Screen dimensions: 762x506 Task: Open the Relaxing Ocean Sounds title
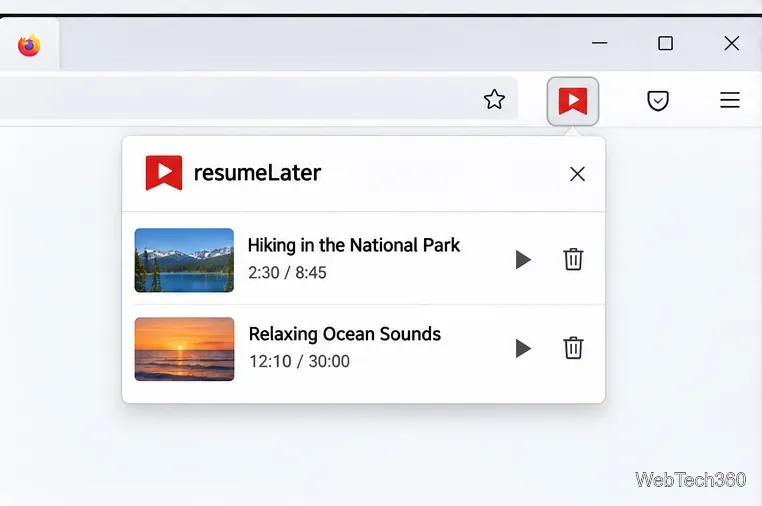click(345, 334)
